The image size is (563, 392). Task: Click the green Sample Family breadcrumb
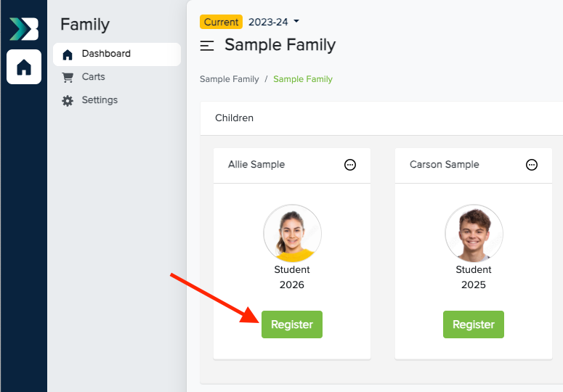[x=303, y=79]
